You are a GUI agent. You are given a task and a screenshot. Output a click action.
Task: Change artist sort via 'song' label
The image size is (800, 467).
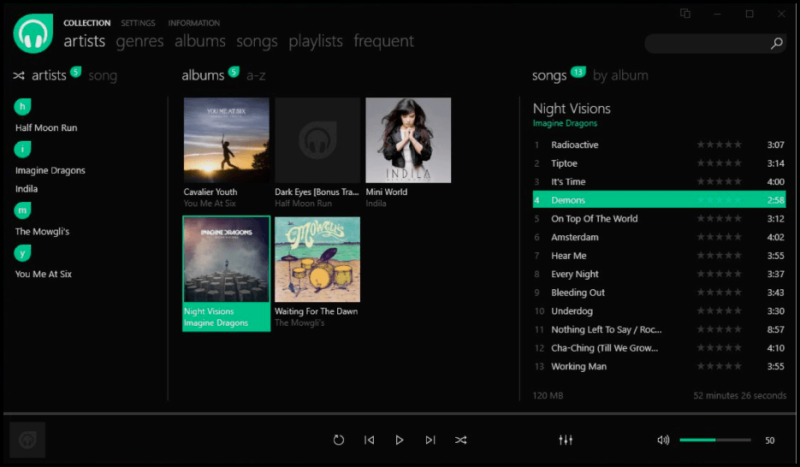(x=103, y=76)
